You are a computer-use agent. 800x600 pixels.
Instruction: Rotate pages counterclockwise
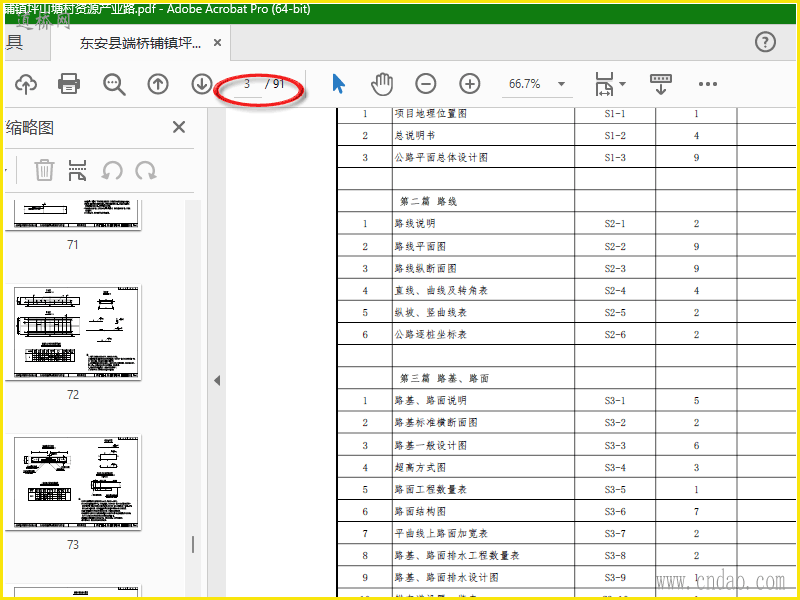[x=112, y=170]
